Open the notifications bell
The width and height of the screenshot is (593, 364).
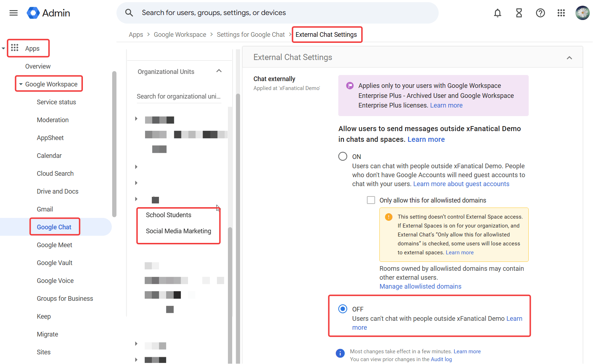pyautogui.click(x=497, y=13)
